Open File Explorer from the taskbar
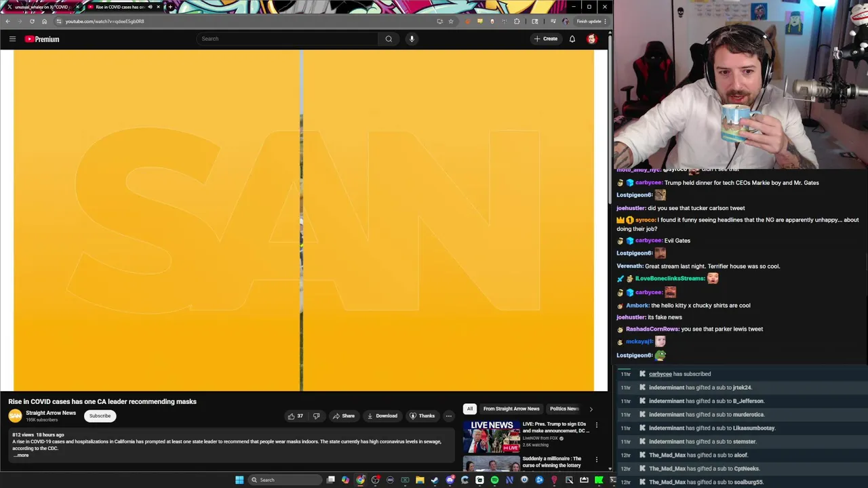 click(420, 480)
